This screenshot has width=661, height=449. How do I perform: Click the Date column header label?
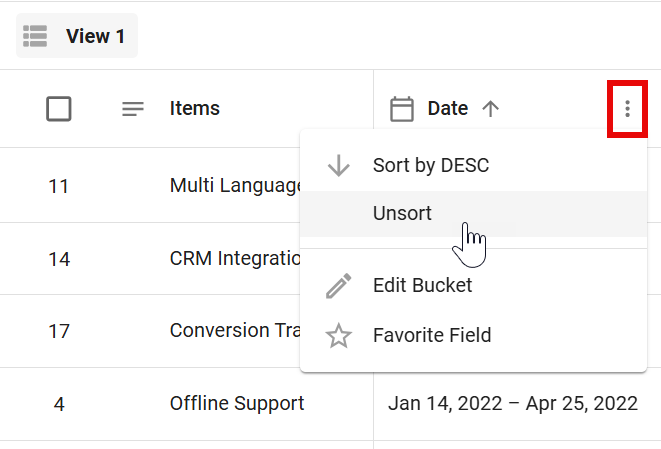click(x=447, y=108)
